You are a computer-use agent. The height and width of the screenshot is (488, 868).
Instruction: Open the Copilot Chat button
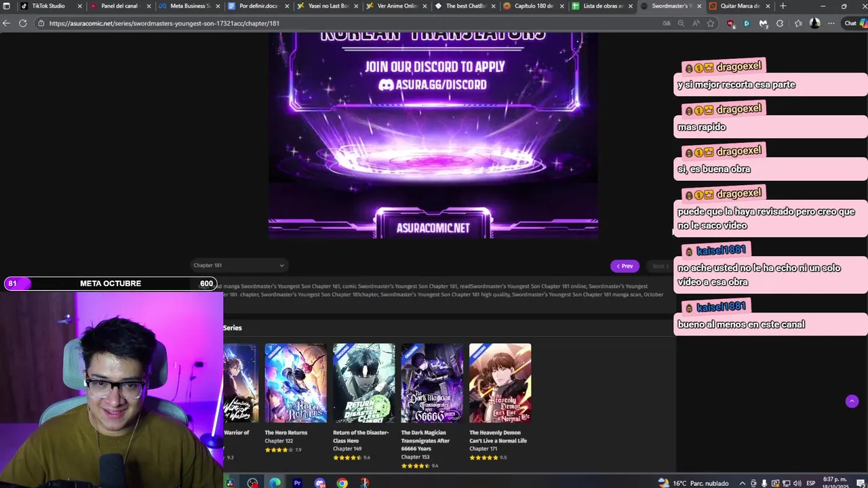pyautogui.click(x=855, y=23)
